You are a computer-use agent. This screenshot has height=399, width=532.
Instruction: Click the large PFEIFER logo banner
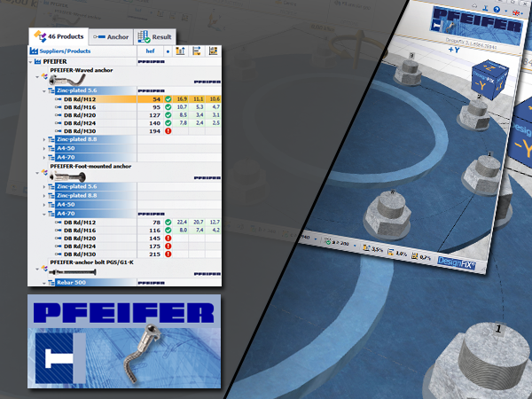[x=124, y=341]
